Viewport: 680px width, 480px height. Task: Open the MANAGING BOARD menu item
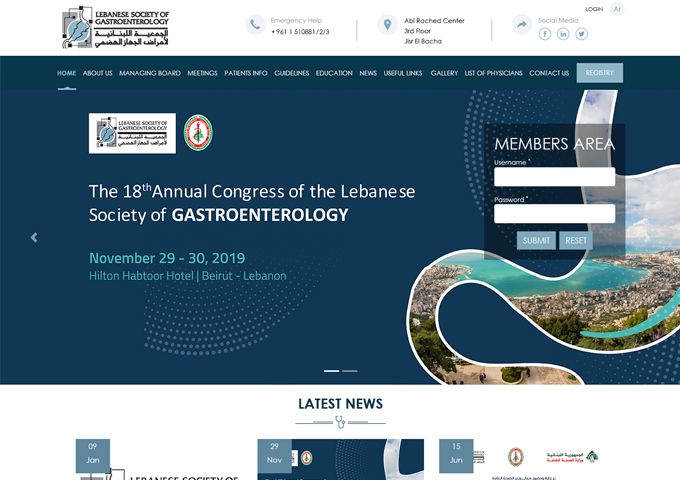pos(150,73)
